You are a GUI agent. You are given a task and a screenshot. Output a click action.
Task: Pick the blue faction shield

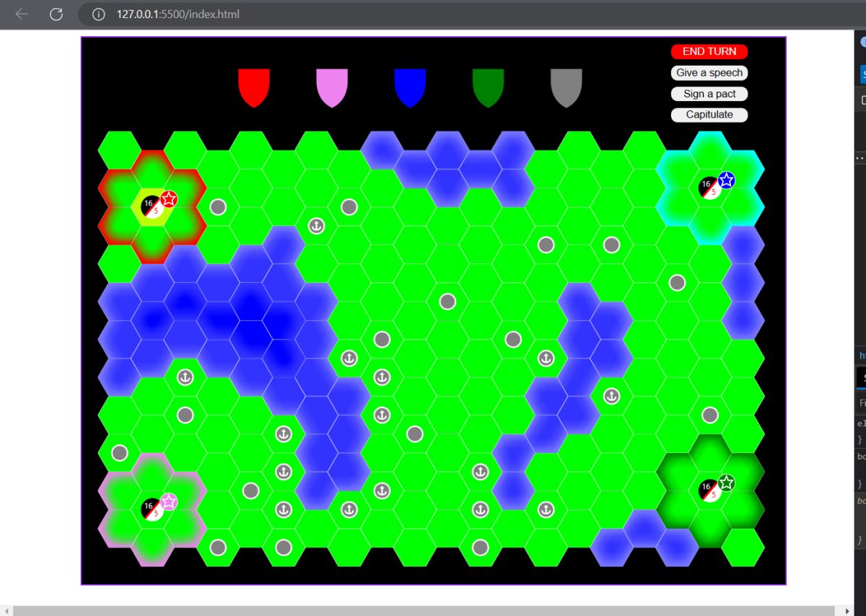[410, 88]
